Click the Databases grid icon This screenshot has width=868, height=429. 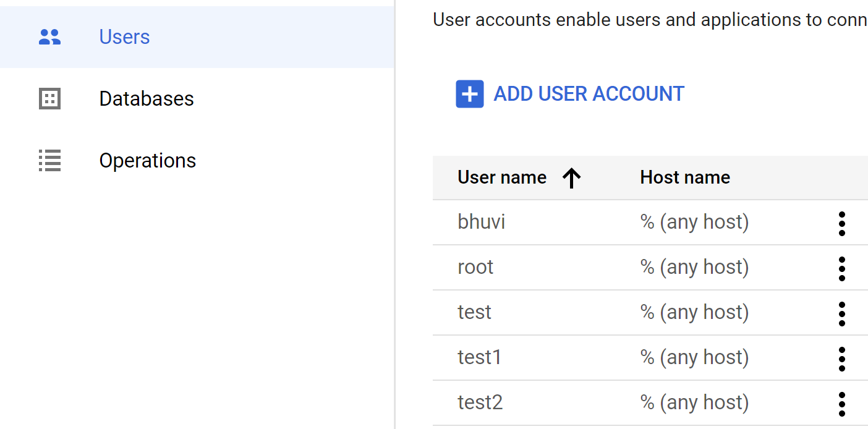pyautogui.click(x=49, y=99)
